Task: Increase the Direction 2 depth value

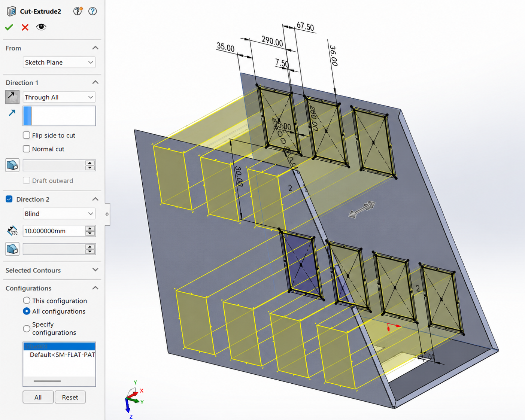Action: click(x=90, y=228)
